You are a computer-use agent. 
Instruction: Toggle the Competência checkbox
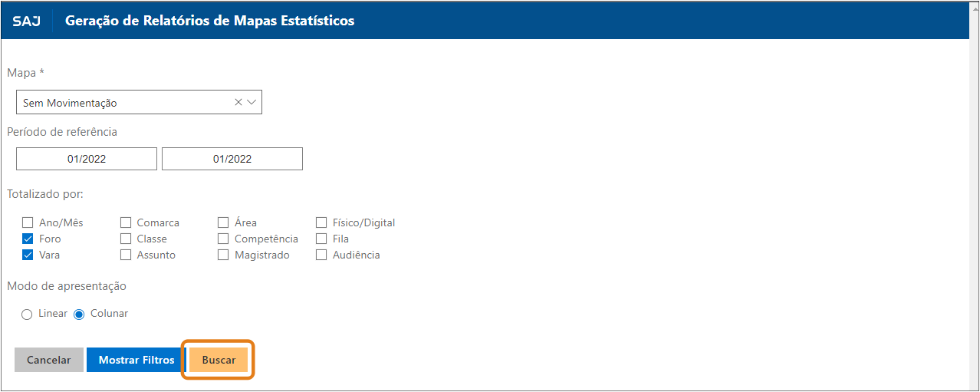click(x=223, y=239)
